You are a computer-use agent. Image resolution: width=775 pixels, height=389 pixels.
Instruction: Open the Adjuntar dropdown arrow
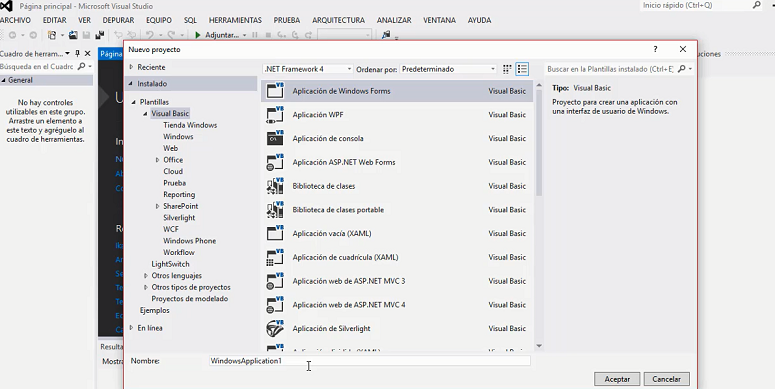[x=244, y=35]
